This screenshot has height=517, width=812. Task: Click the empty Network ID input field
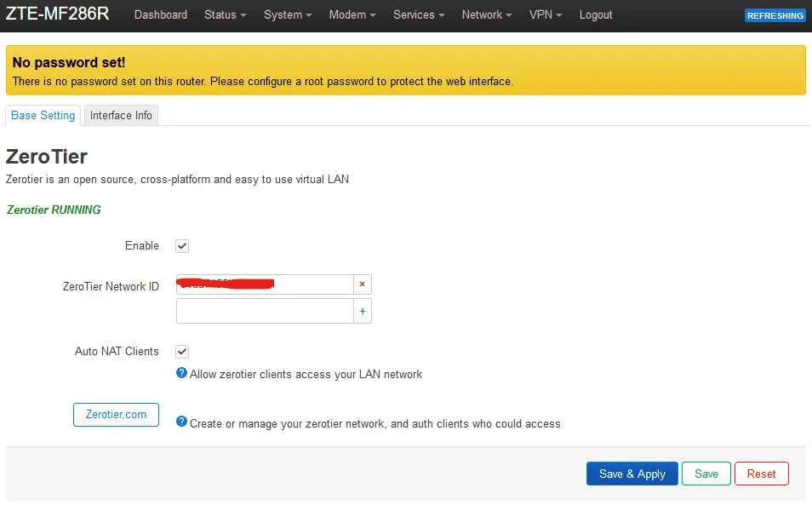pyautogui.click(x=265, y=312)
